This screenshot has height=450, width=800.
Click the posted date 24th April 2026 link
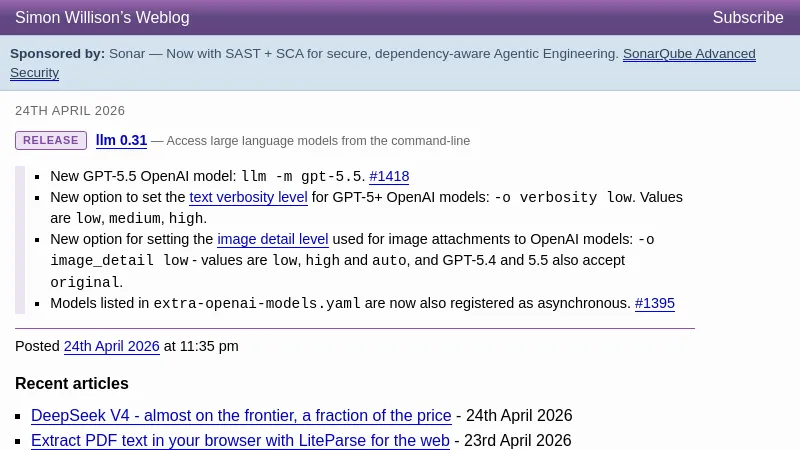tap(111, 346)
